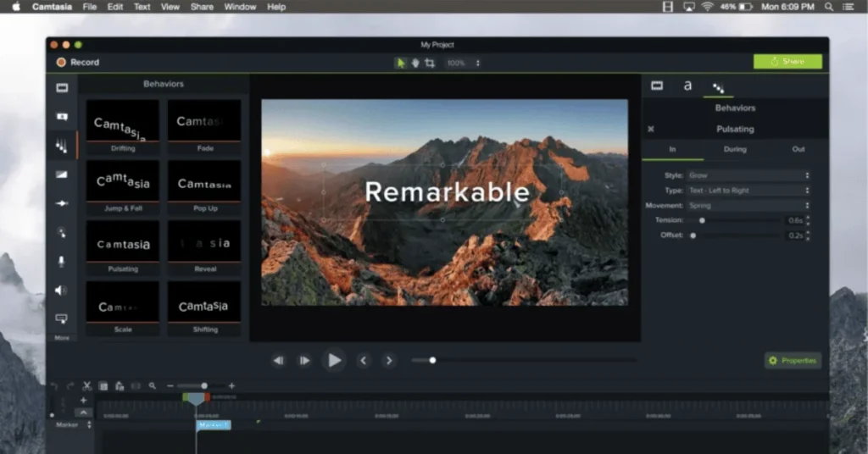Image resolution: width=868 pixels, height=454 pixels.
Task: Click the timeline zoom slider handle
Action: tap(204, 386)
